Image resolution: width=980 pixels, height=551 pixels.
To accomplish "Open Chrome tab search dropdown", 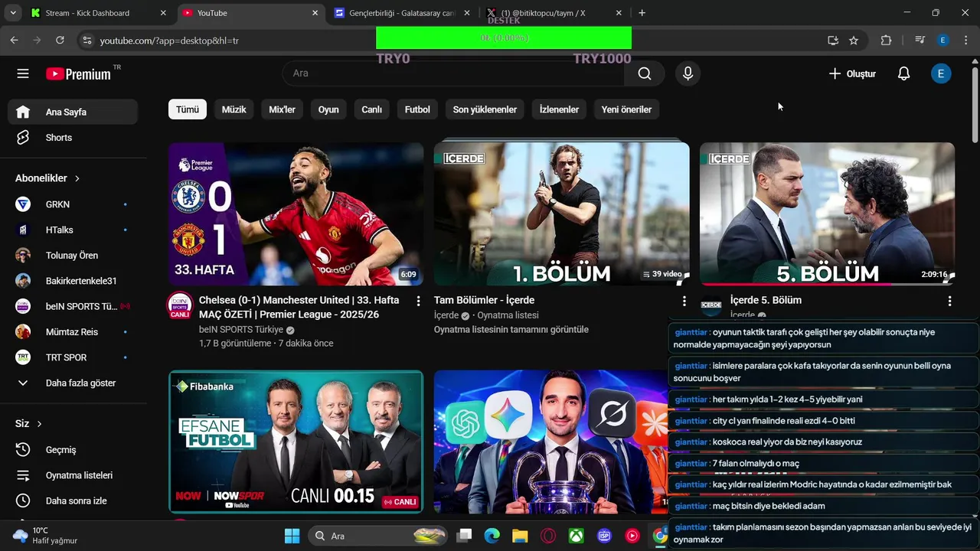I will [13, 13].
